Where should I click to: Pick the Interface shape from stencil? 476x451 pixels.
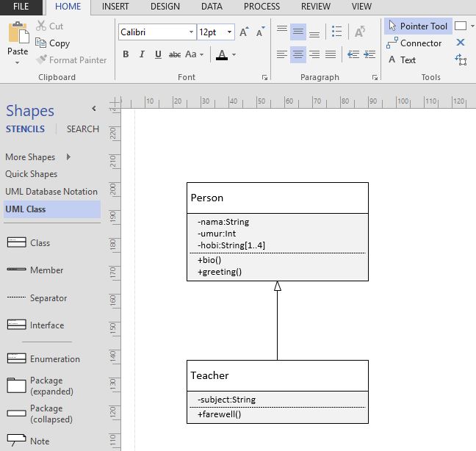coord(35,325)
